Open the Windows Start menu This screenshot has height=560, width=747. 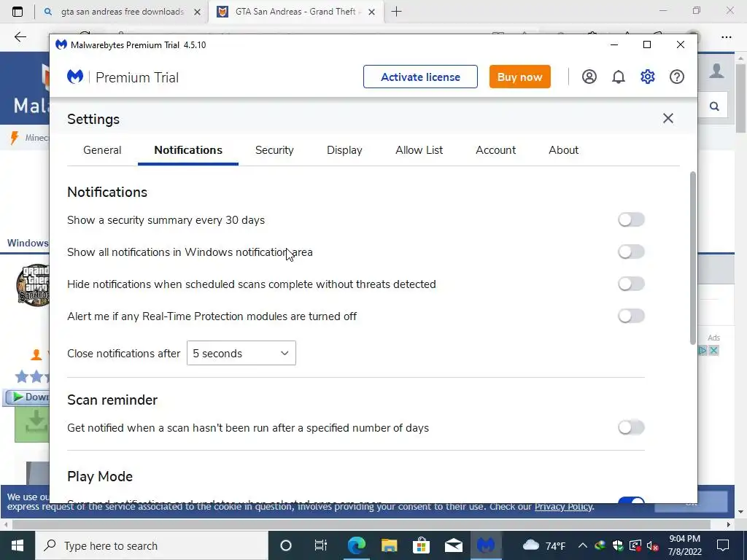[18, 545]
